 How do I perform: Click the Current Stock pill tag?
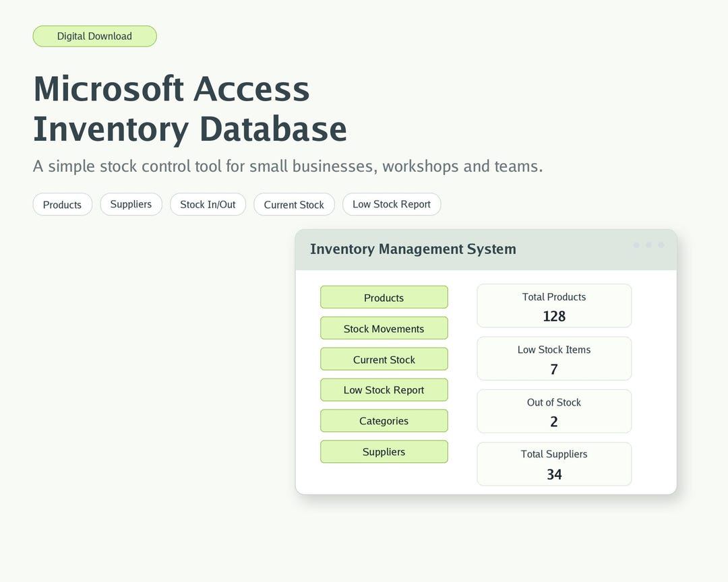[x=294, y=205]
